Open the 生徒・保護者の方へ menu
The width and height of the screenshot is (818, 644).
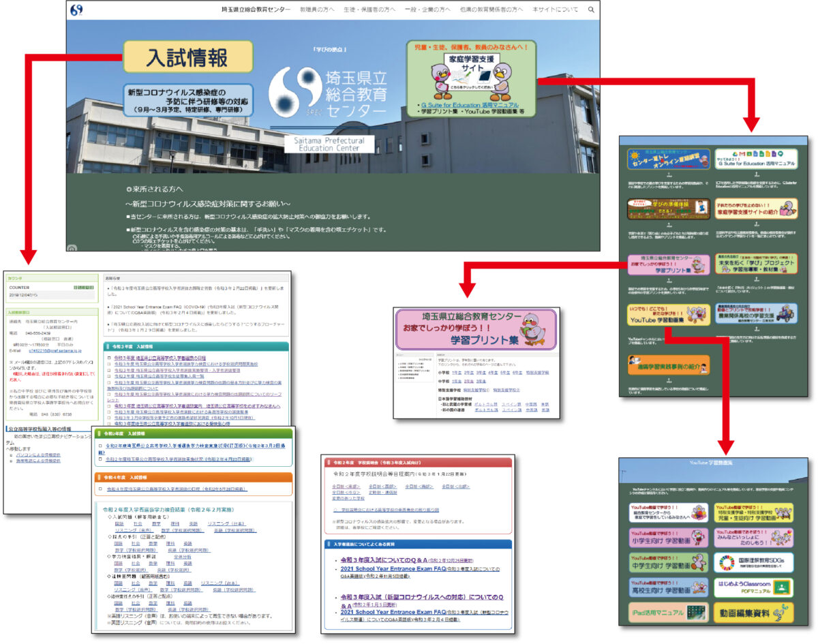pyautogui.click(x=368, y=10)
